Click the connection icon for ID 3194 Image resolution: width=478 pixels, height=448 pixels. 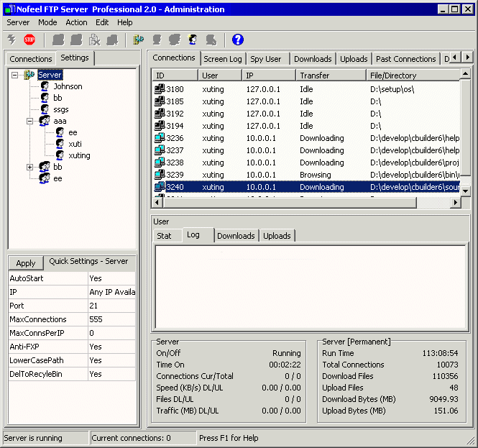click(x=160, y=126)
